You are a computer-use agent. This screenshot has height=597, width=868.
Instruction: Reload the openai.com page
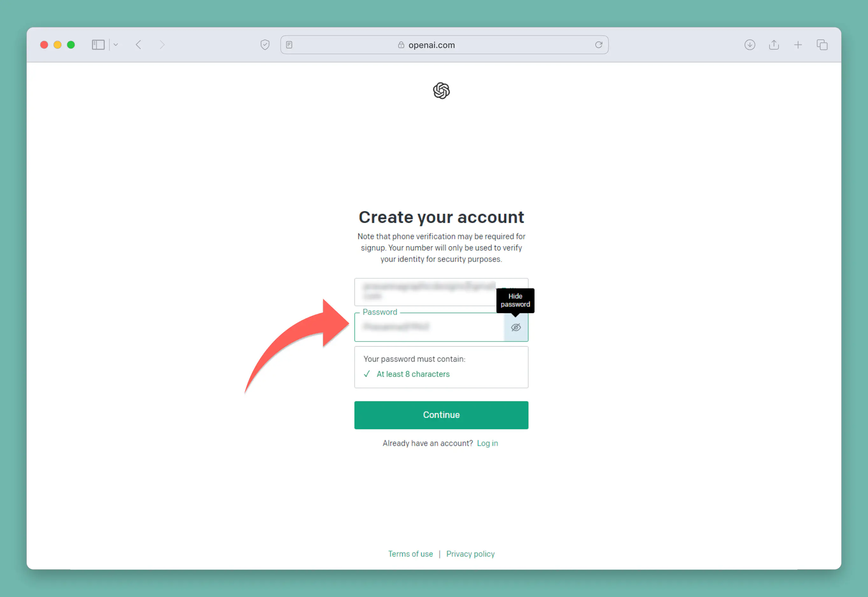[598, 45]
